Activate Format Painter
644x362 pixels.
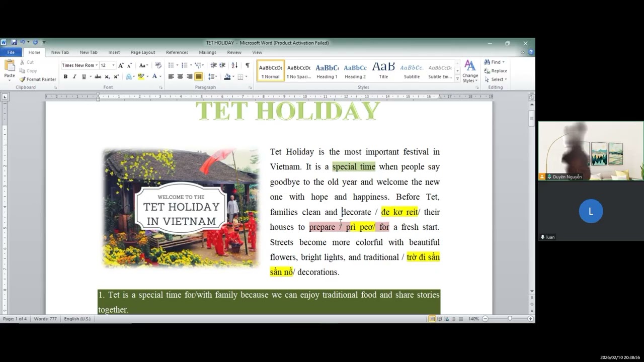click(38, 79)
